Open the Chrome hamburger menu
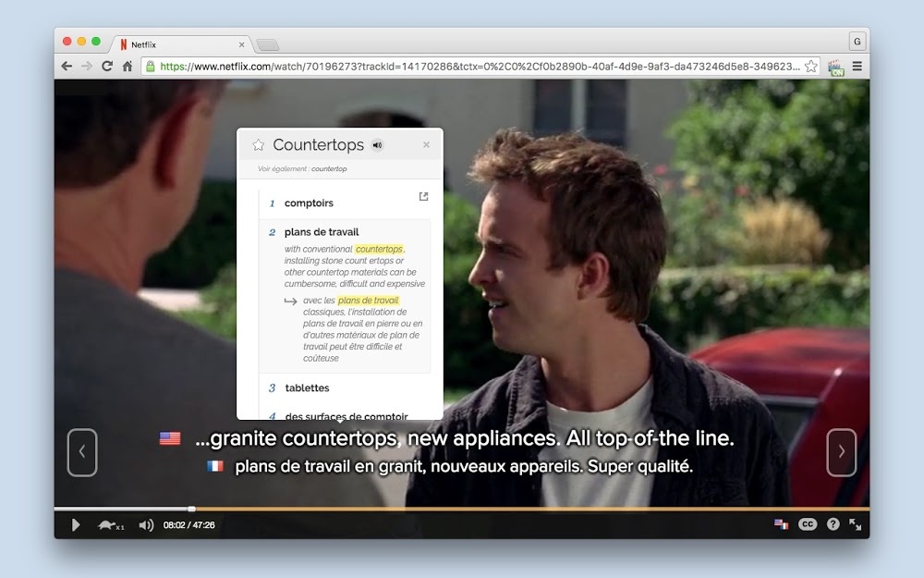Screen dimensions: 924x578 [x=857, y=66]
